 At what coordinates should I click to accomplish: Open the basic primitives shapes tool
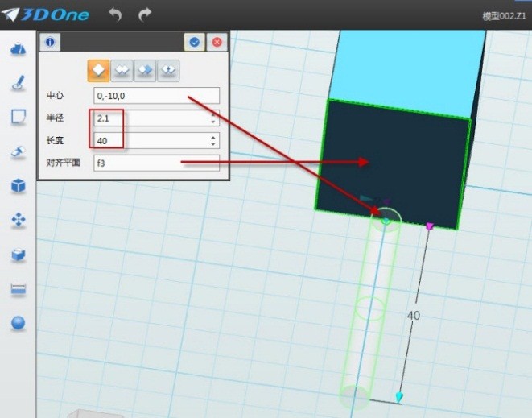[18, 50]
